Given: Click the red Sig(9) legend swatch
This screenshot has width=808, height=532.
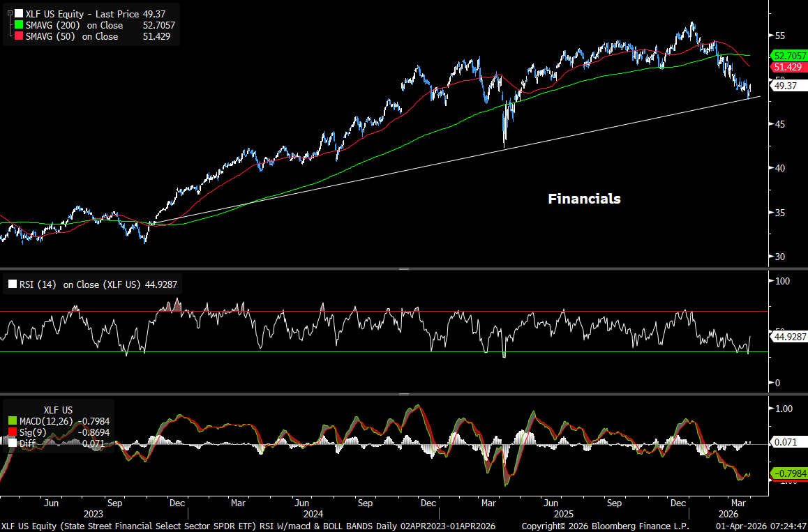Looking at the screenshot, I should 11,432.
